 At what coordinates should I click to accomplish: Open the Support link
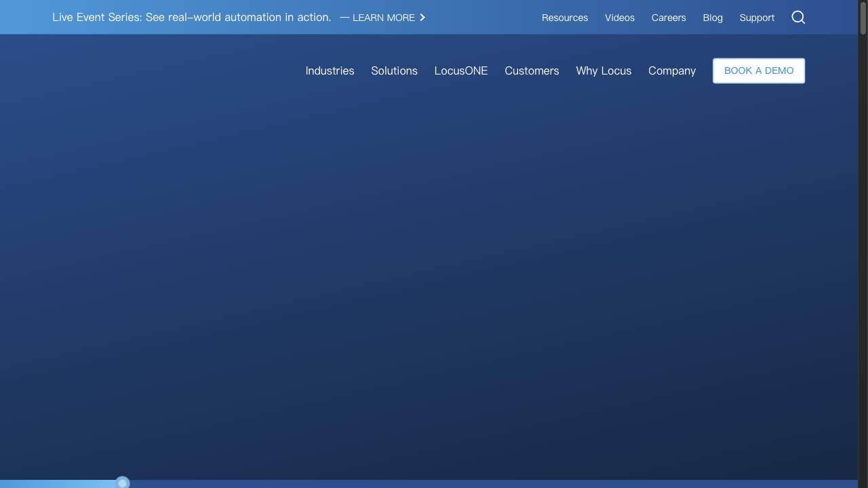pyautogui.click(x=757, y=18)
